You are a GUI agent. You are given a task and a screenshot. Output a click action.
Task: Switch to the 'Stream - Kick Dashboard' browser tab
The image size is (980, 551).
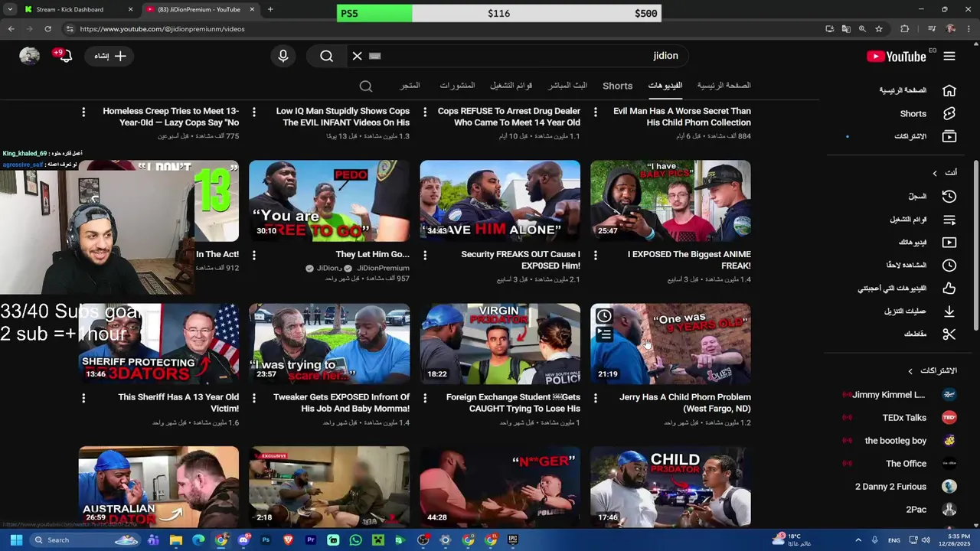pyautogui.click(x=77, y=9)
